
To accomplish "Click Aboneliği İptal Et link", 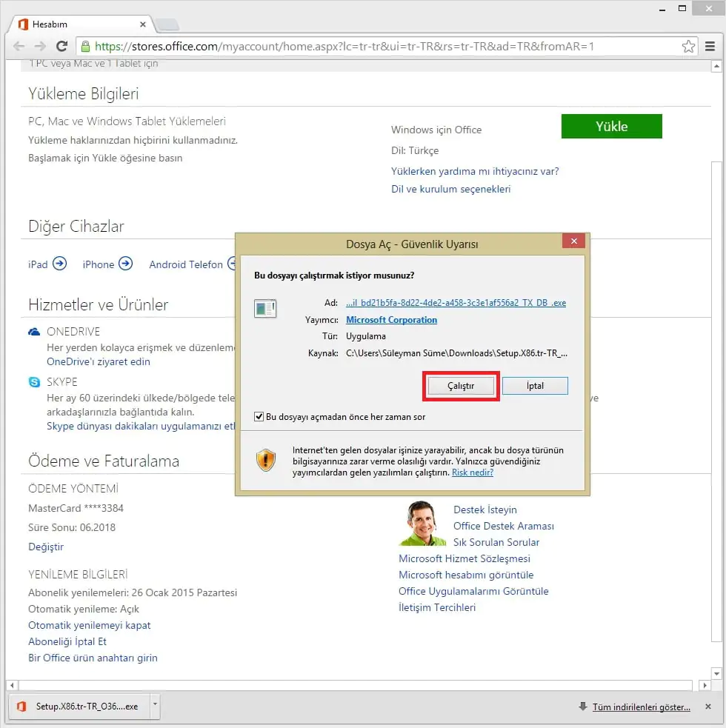I will click(67, 641).
